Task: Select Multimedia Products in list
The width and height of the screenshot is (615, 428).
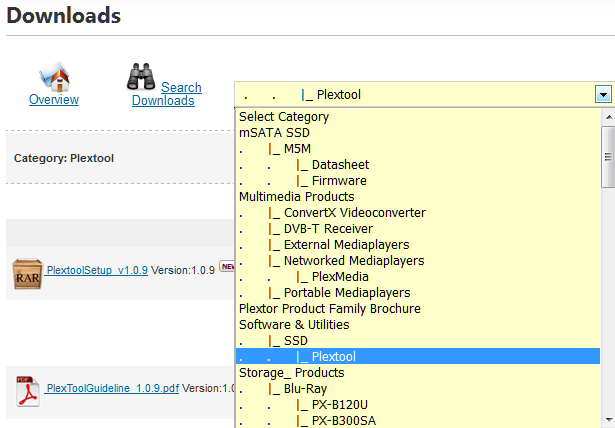Action: point(296,197)
